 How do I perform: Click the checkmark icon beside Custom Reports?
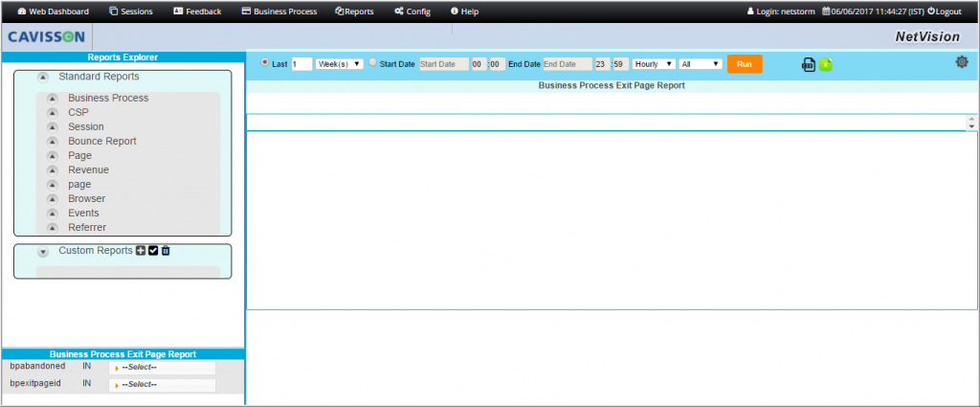pyautogui.click(x=153, y=251)
